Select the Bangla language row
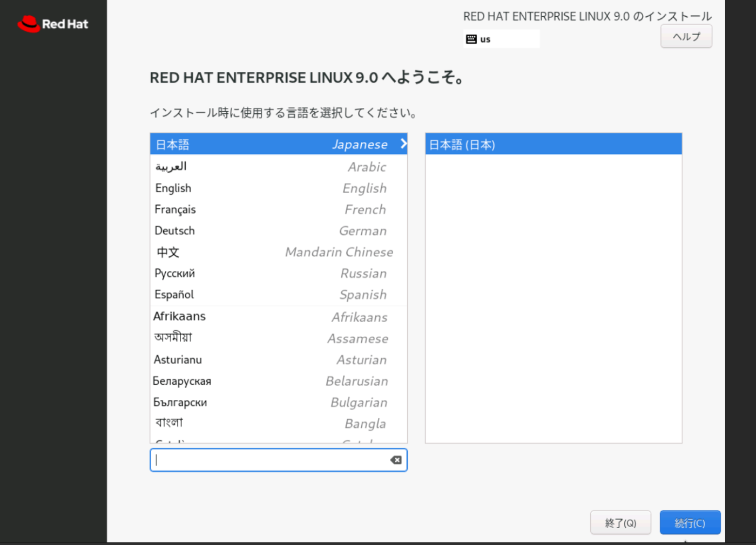 coord(279,424)
